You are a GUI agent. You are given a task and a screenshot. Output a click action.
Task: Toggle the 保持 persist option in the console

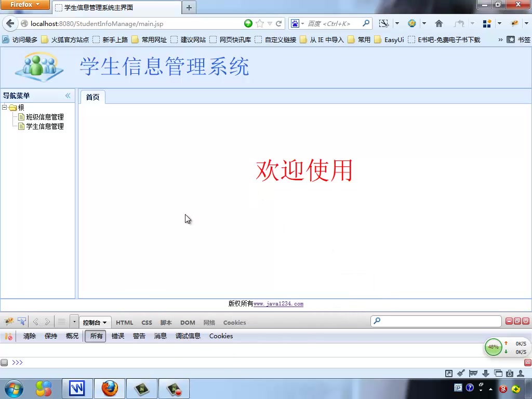(x=50, y=336)
